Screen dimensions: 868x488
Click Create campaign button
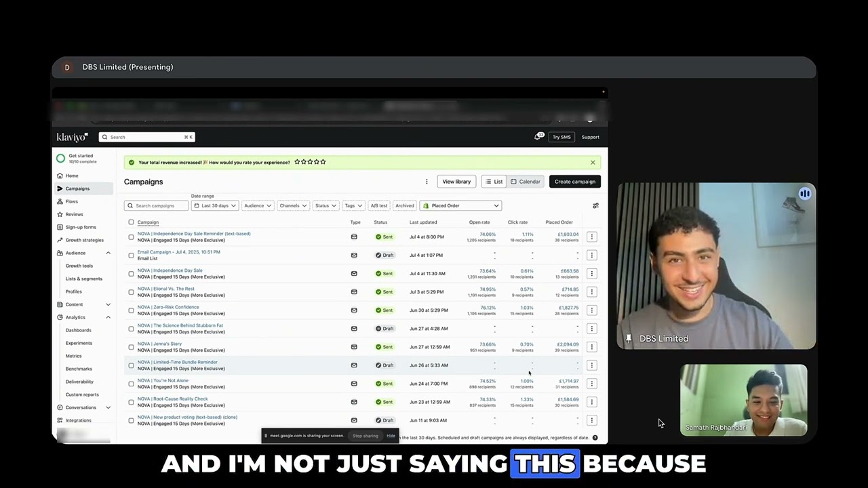(574, 182)
